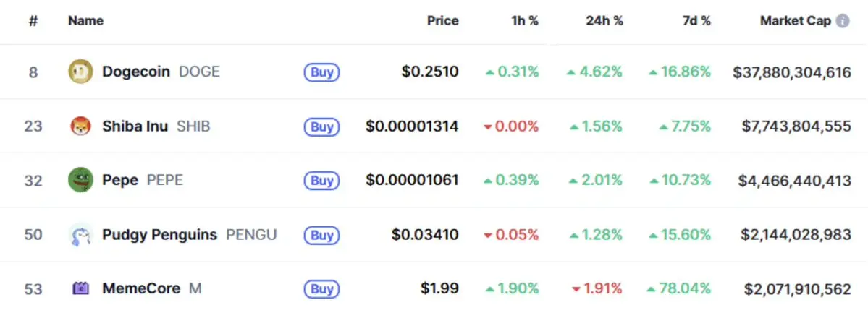Viewport: 868px width, 326px height.
Task: Buy MemeCore via its Buy button
Action: (321, 289)
